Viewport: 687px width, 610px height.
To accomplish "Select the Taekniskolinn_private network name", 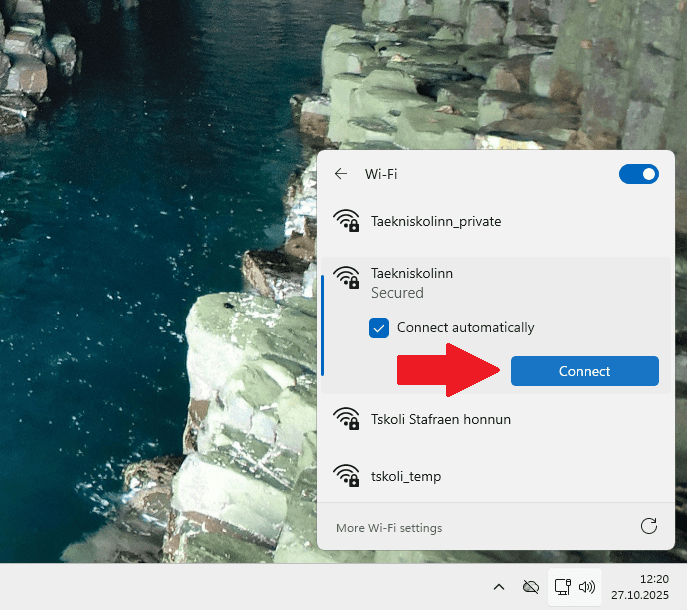I will (436, 221).
